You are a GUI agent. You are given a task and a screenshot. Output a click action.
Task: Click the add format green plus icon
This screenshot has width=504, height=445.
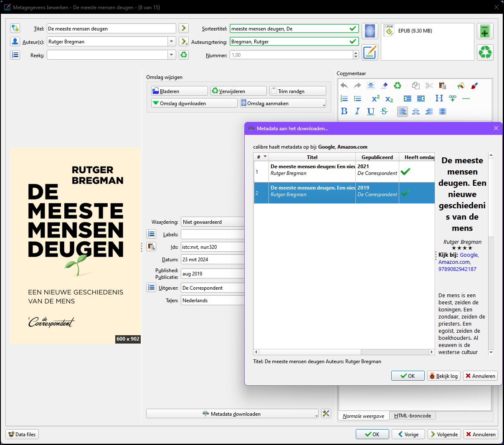[485, 31]
